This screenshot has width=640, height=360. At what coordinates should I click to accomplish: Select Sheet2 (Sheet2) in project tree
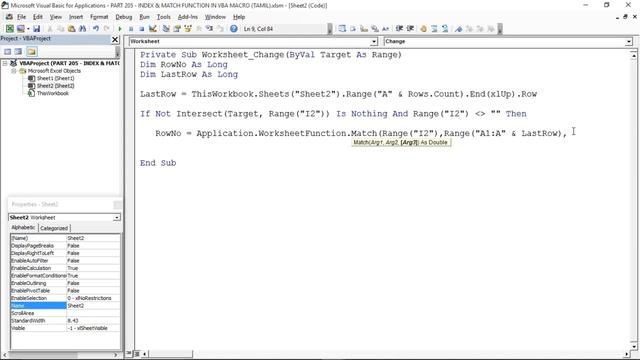pos(56,86)
